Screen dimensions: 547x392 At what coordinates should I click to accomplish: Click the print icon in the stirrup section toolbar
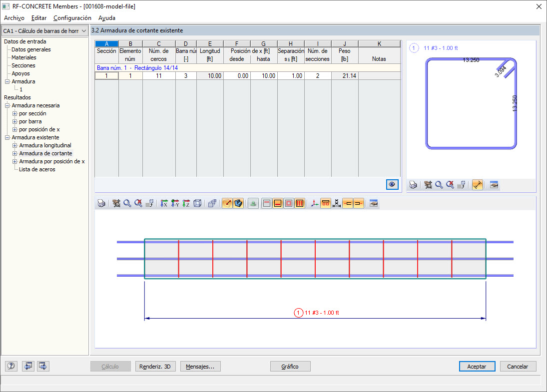pyautogui.click(x=414, y=185)
